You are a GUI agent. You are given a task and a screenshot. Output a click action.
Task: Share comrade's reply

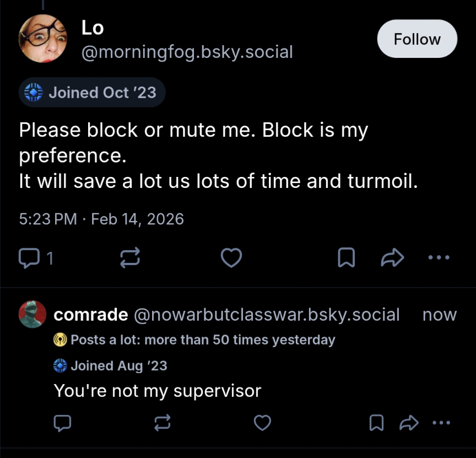coord(409,423)
